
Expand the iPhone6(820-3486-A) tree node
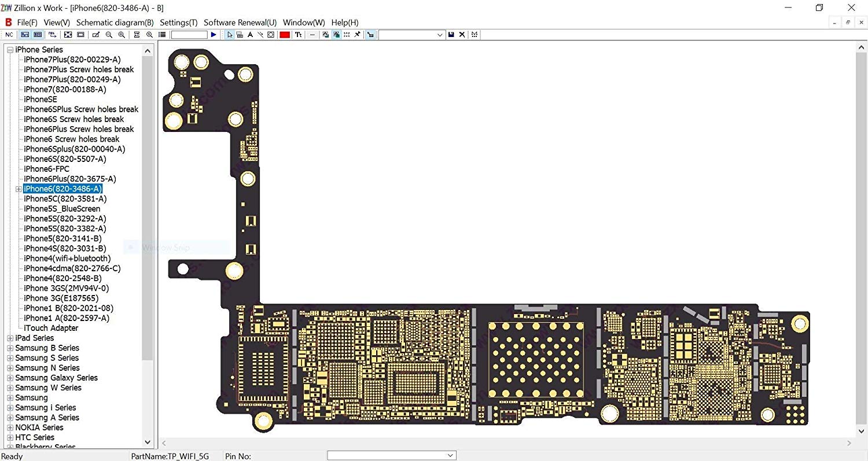point(19,189)
